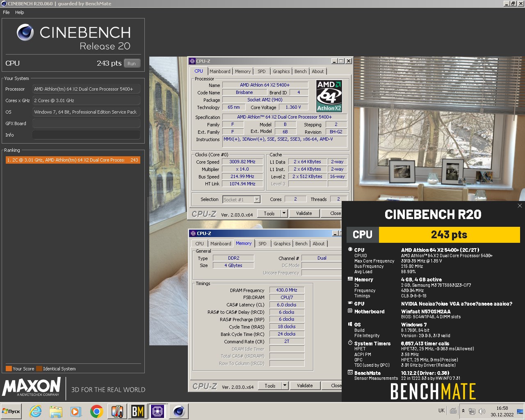Open the File Explorer folder taskbar icon

coord(56,411)
